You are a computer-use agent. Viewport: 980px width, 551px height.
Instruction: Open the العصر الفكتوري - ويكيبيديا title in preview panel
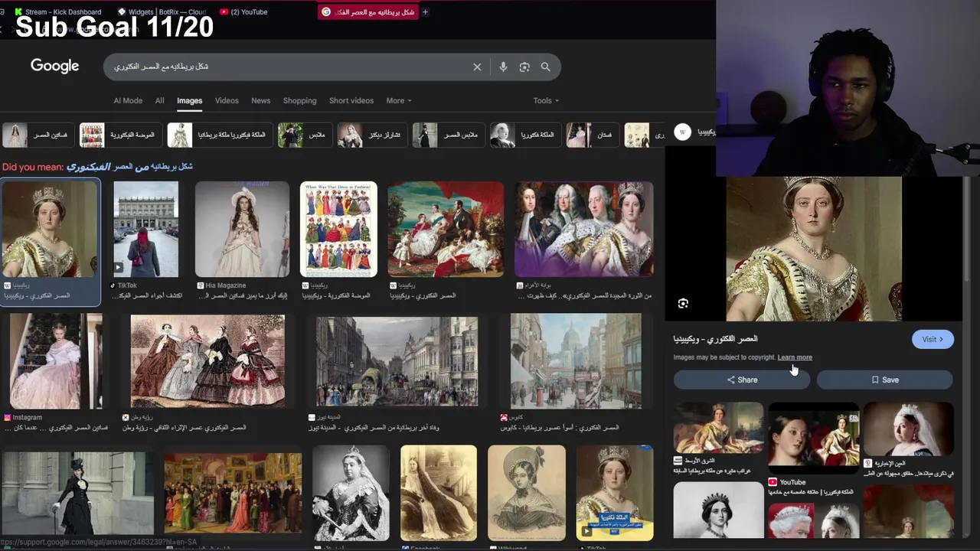pos(715,339)
